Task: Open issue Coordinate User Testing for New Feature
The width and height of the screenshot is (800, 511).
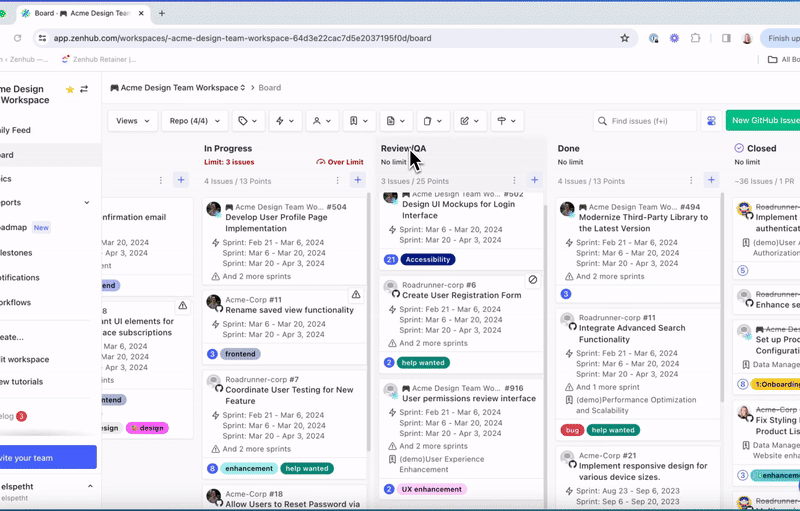Action: (x=289, y=395)
